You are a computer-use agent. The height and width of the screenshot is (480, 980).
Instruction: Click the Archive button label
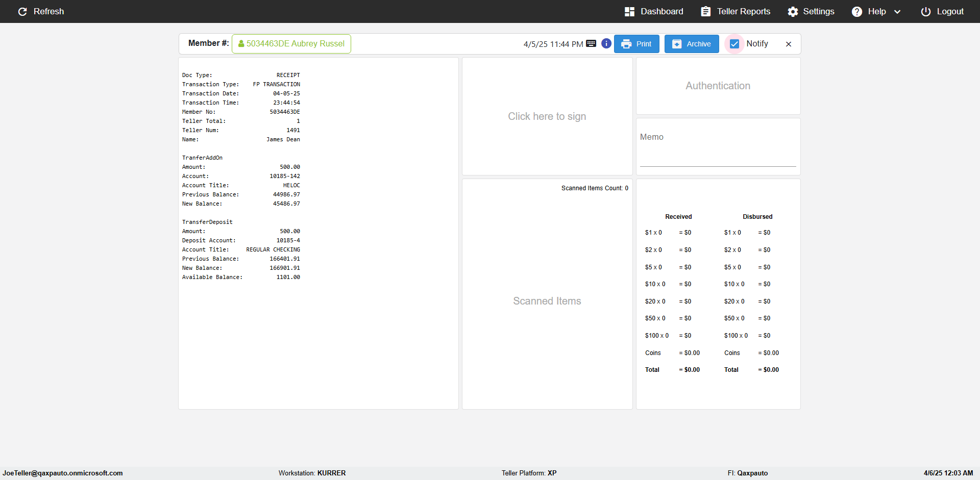pos(699,44)
